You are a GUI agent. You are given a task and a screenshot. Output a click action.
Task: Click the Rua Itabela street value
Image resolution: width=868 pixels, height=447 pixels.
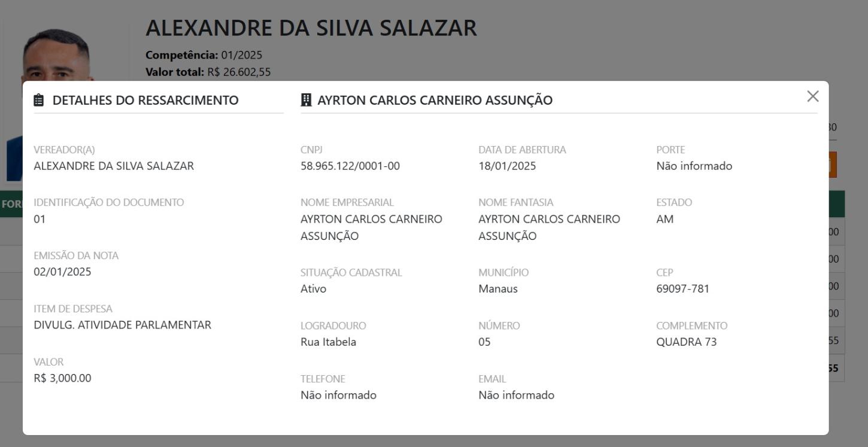(328, 342)
